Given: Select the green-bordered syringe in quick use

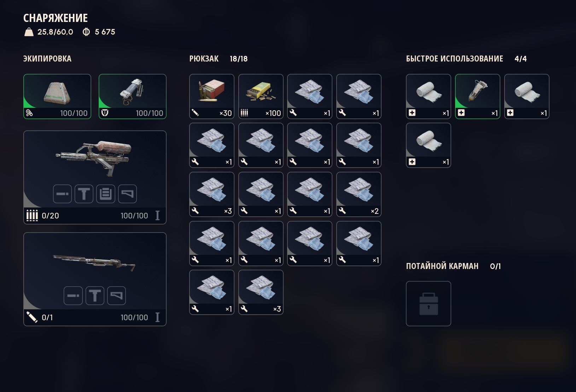Looking at the screenshot, I should coord(478,96).
